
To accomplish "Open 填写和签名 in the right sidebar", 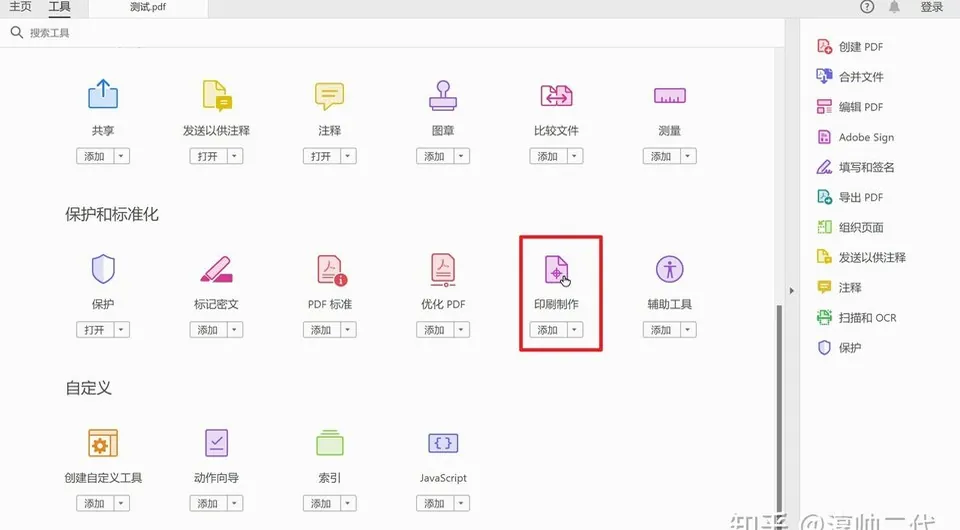I will 855,167.
